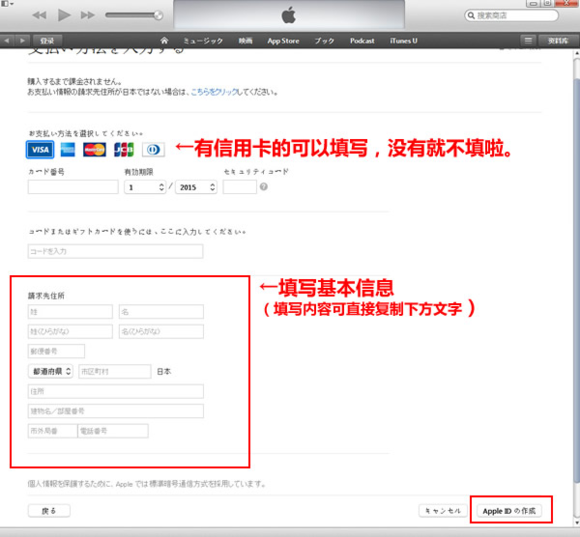580x537 pixels.
Task: Select Diners Club payment method
Action: point(153,149)
